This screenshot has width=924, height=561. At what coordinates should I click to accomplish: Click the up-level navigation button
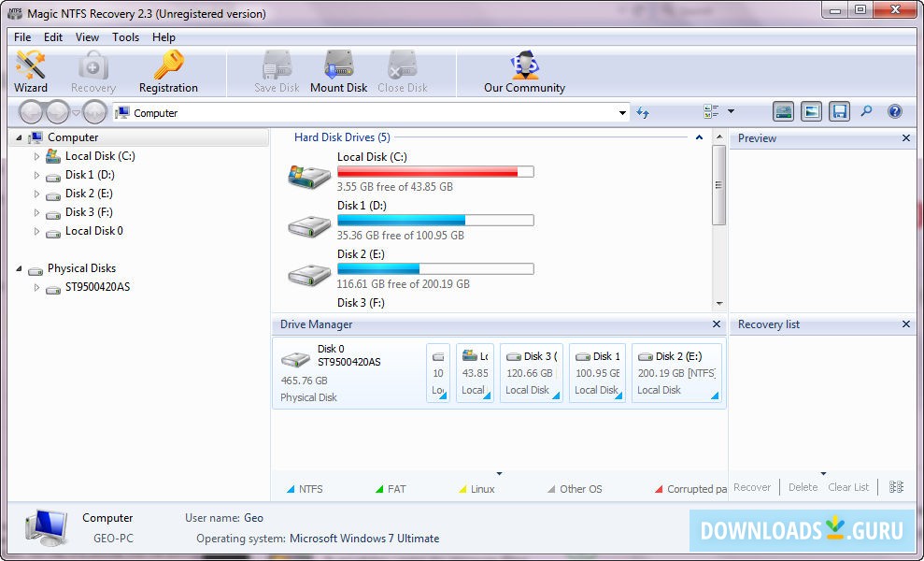[x=94, y=111]
